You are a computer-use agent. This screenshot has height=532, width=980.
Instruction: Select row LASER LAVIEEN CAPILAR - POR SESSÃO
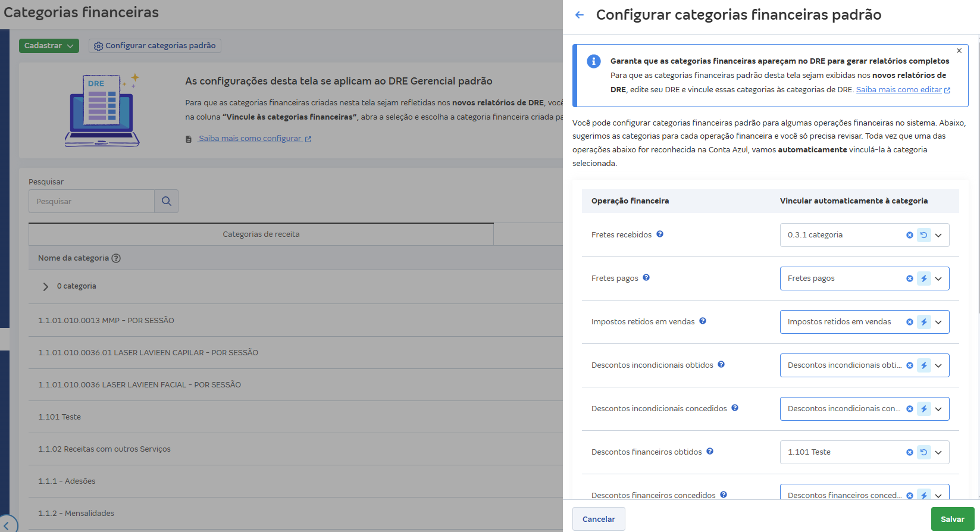click(x=296, y=352)
